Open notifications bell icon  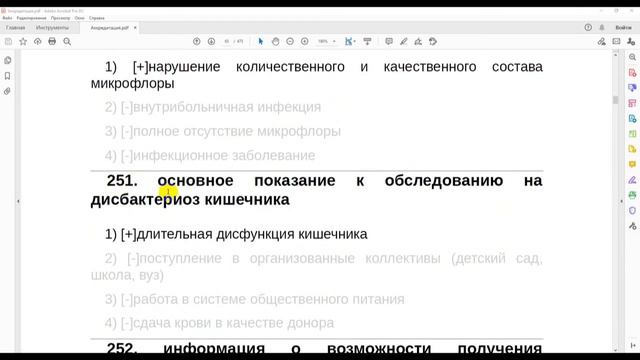[x=602, y=27]
